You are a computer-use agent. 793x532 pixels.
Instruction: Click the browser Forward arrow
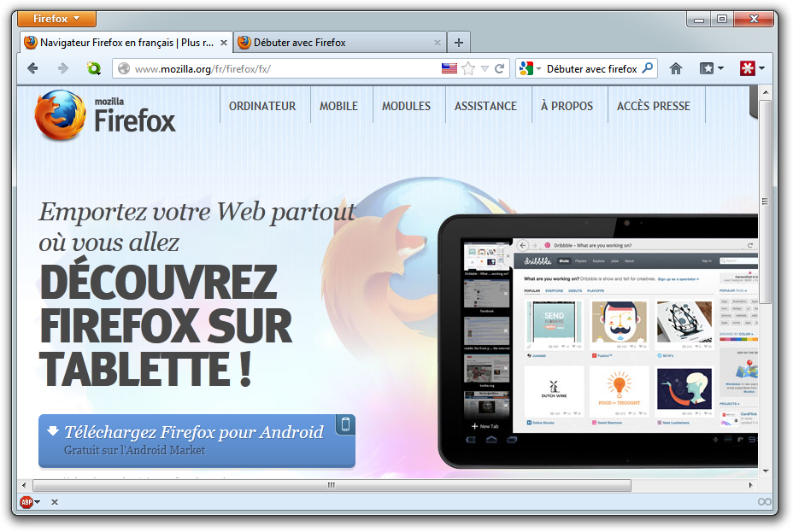coord(62,68)
